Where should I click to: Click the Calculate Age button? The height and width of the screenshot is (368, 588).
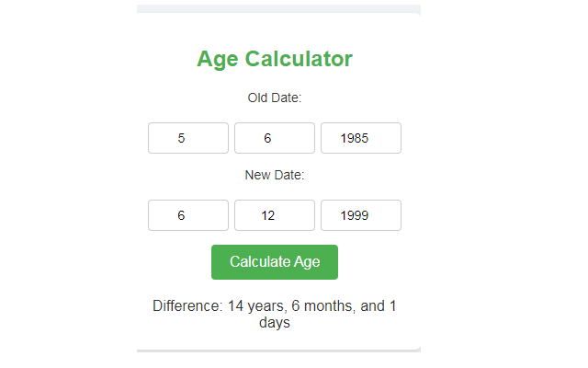[274, 262]
